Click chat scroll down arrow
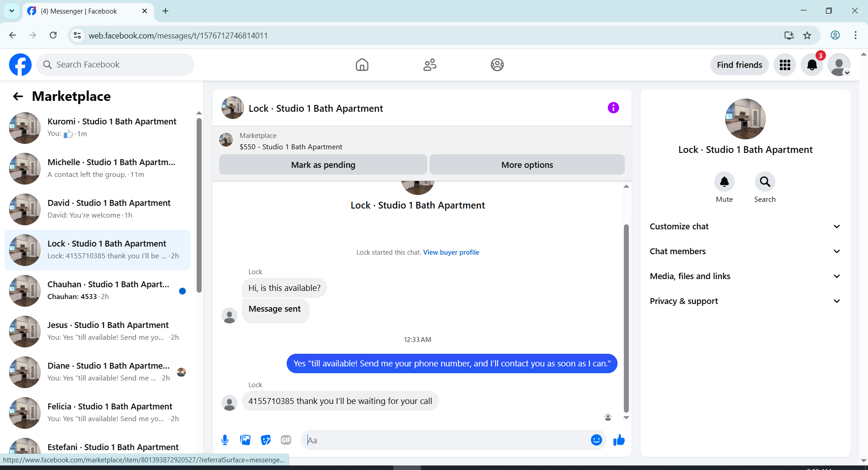The height and width of the screenshot is (470, 868). 626,418
